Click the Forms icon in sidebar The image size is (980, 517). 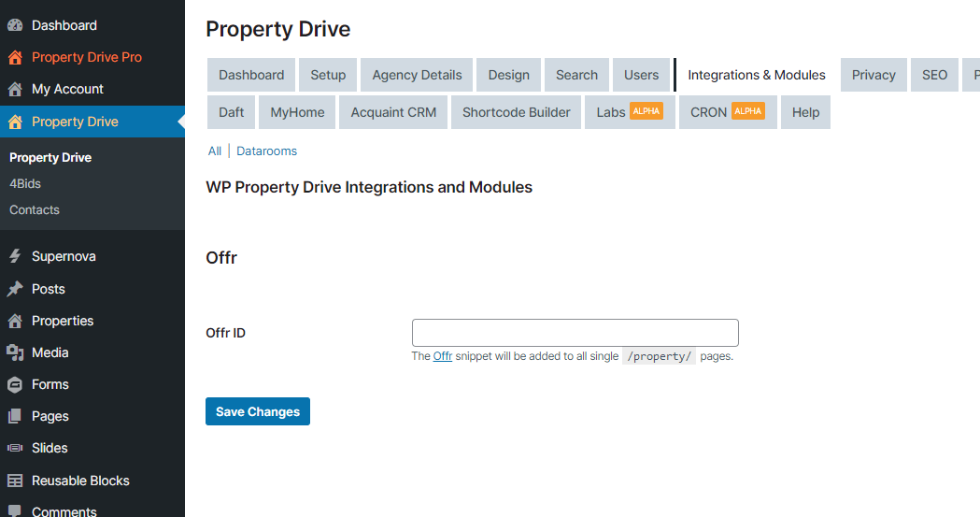click(x=15, y=384)
